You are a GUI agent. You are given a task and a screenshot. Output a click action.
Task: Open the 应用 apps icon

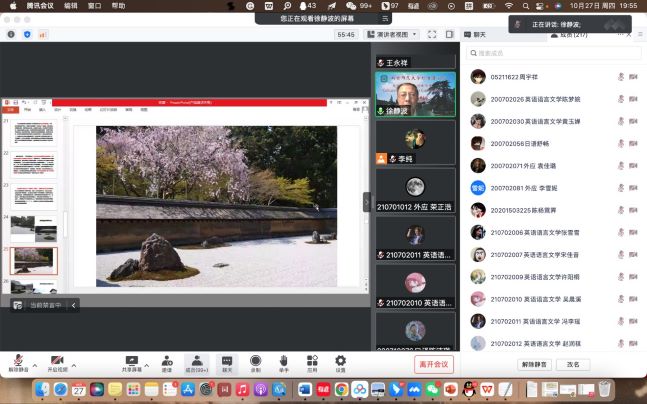tap(312, 360)
